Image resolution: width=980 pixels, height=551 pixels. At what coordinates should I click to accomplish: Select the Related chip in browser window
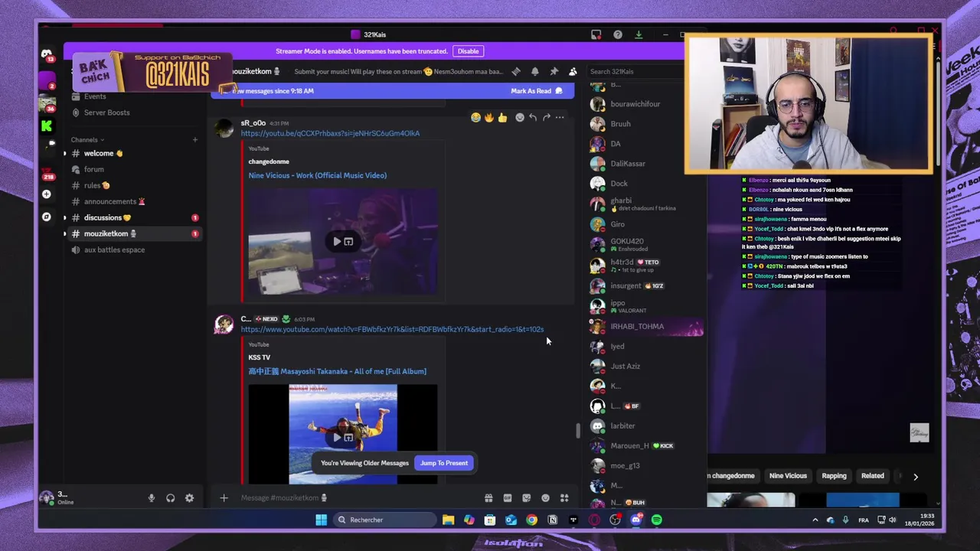872,476
